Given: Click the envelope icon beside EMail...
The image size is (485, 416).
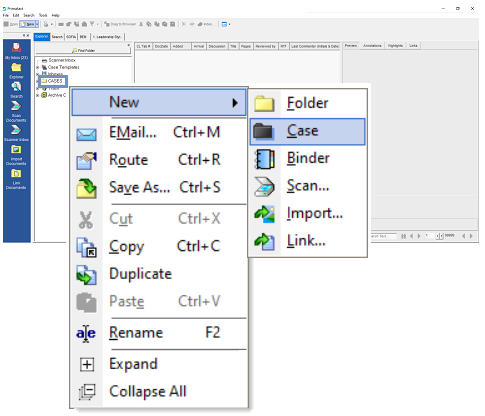Looking at the screenshot, I should [86, 135].
